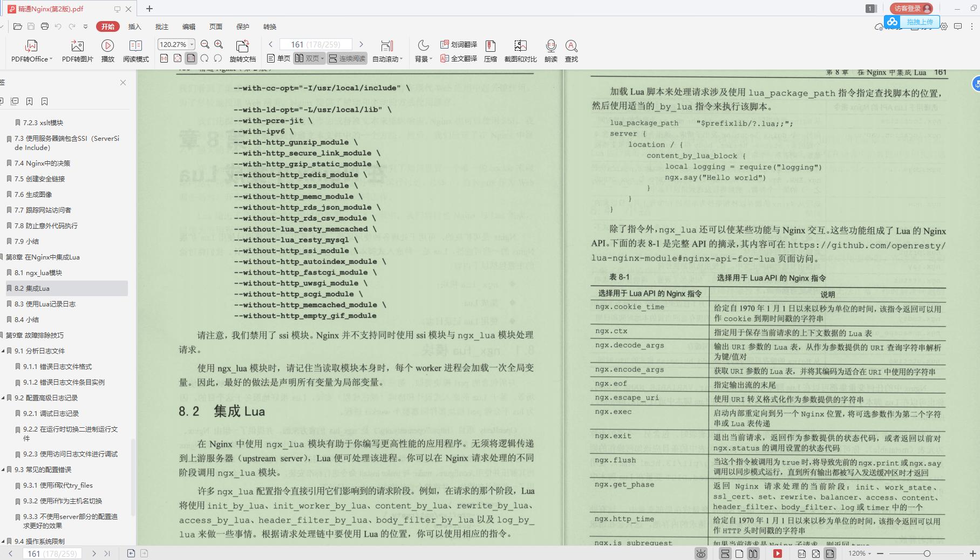Open the 查找 search tool
Viewport: 980px width, 560px height.
(571, 51)
